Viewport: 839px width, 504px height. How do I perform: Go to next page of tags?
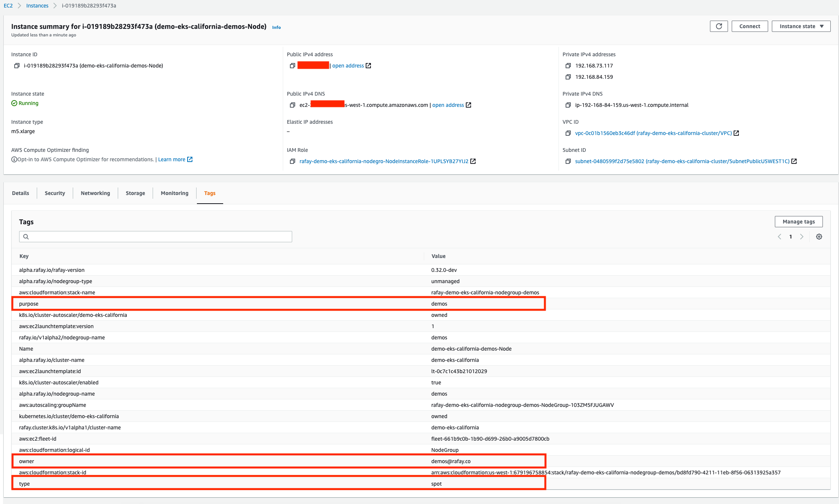tap(801, 237)
